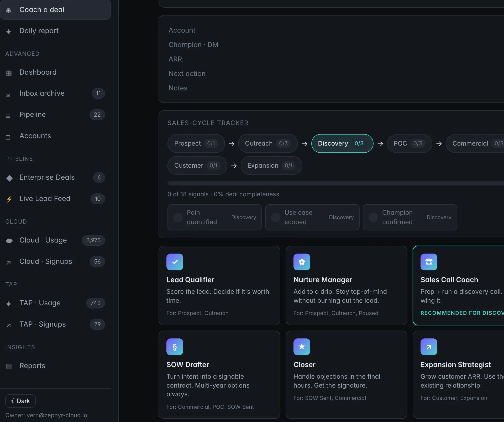
Task: Click the SOW Drafter section-sign icon
Action: click(x=175, y=347)
